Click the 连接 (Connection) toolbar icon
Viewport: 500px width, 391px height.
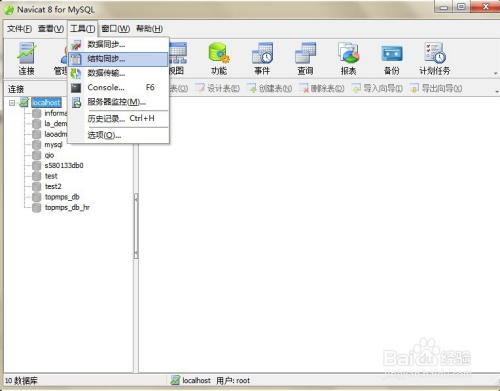pos(26,59)
